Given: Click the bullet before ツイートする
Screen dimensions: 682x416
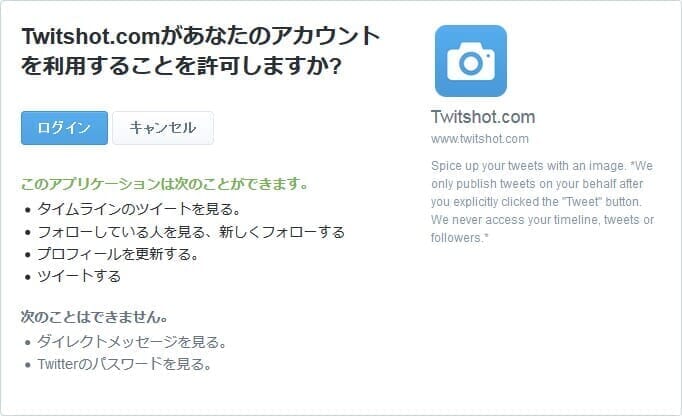Looking at the screenshot, I should (28, 277).
